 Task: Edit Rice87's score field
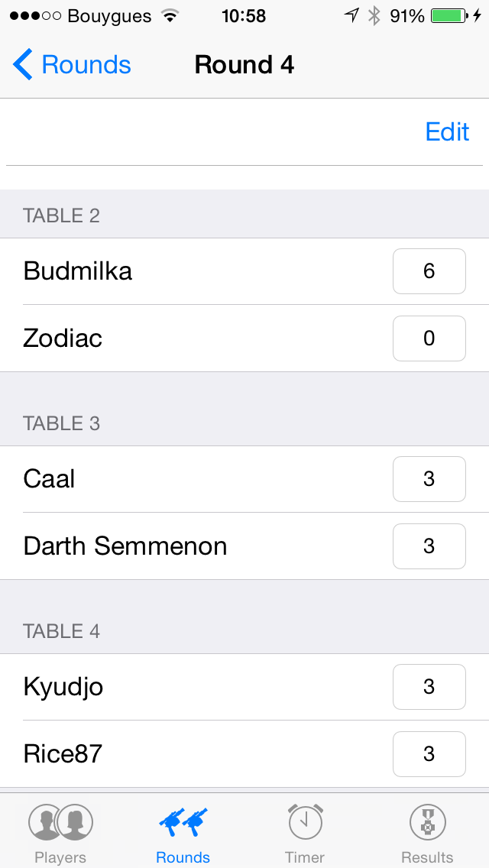click(x=429, y=754)
